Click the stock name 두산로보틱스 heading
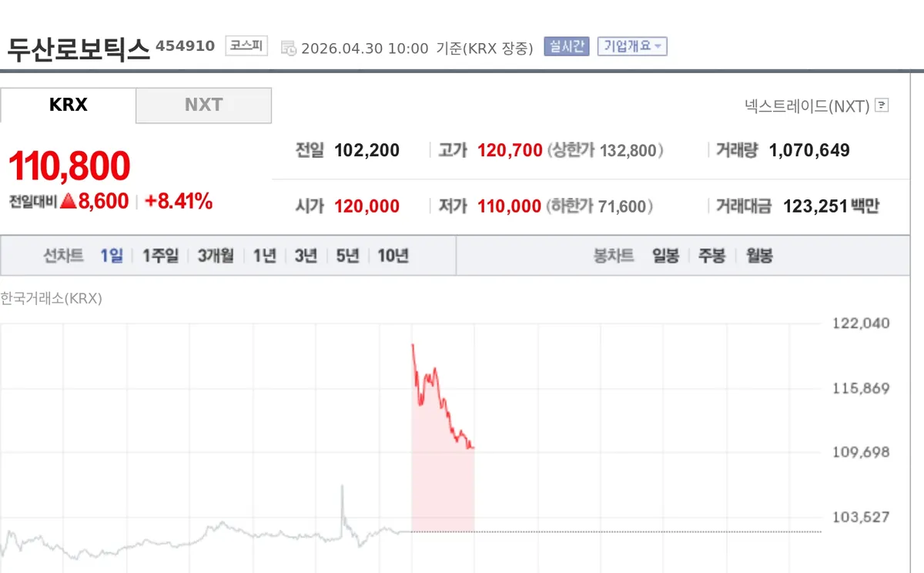The height and width of the screenshot is (573, 924). click(x=77, y=46)
